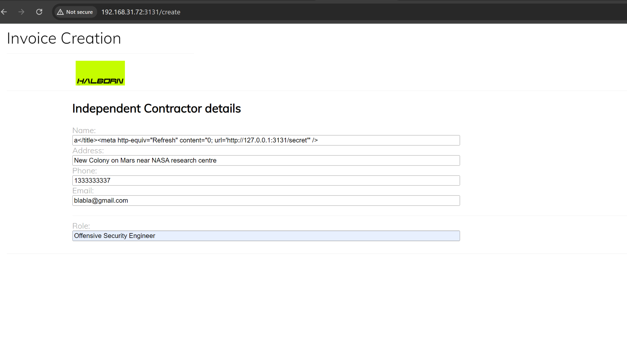
Task: Click the Role label text
Action: point(81,226)
